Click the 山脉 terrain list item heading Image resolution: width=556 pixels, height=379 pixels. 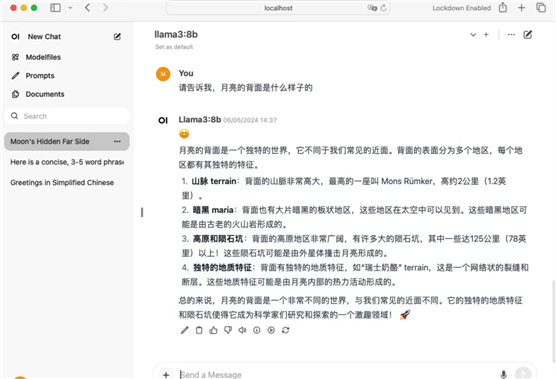tap(214, 181)
